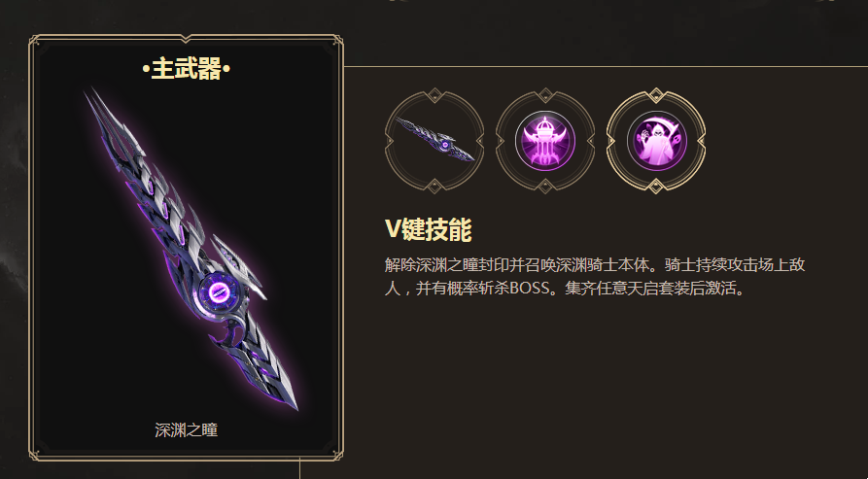Click the bottom diamond ornament under the sword icon
Viewport: 868px width, 479px height.
(x=434, y=186)
